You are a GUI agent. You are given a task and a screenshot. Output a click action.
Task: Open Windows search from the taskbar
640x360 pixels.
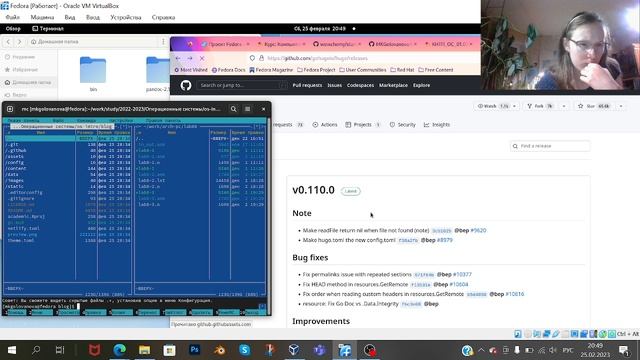[x=36, y=350]
